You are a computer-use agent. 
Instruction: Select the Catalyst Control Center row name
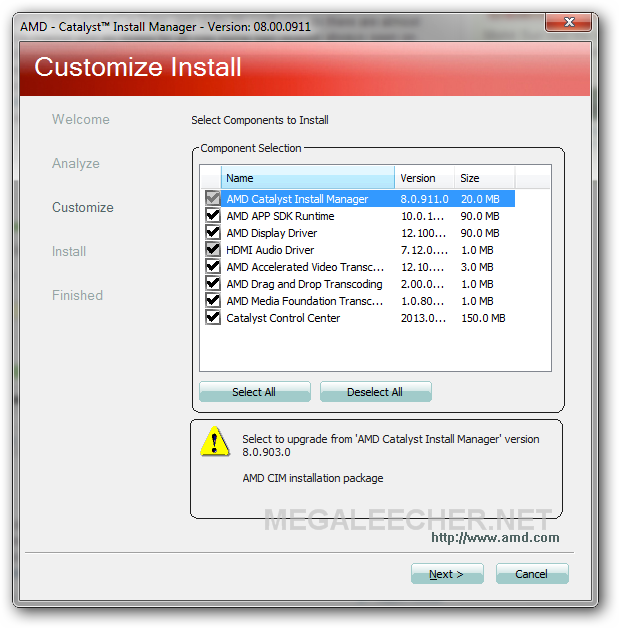tap(283, 318)
